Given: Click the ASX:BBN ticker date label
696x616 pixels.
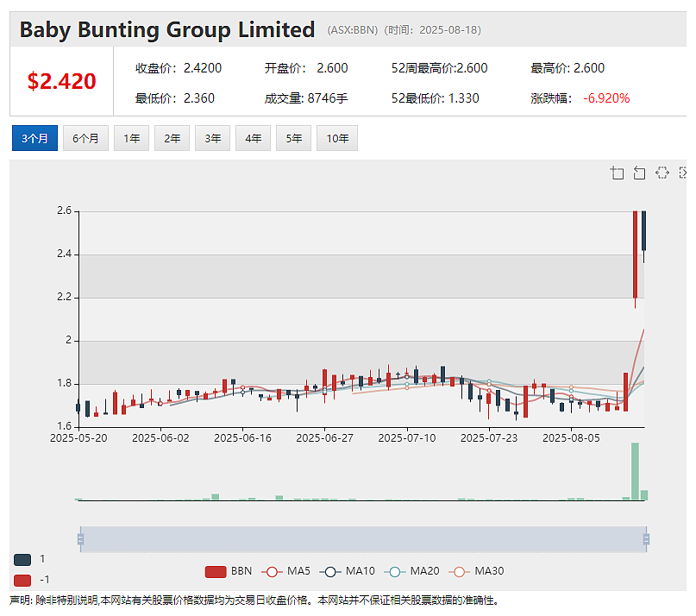Looking at the screenshot, I should tap(404, 29).
